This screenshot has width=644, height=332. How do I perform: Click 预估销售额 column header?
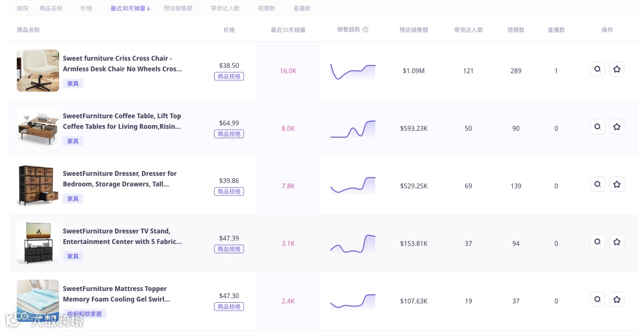pyautogui.click(x=414, y=30)
